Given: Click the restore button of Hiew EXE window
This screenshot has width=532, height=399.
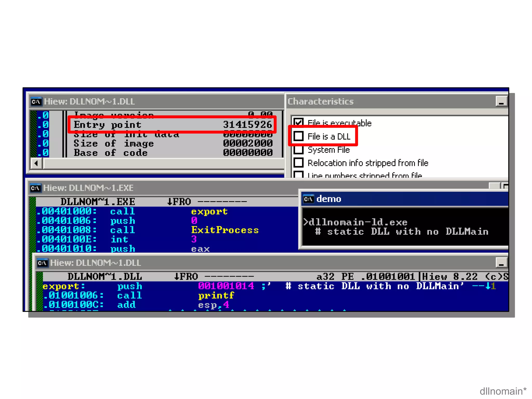Looking at the screenshot, I should click(x=506, y=186).
